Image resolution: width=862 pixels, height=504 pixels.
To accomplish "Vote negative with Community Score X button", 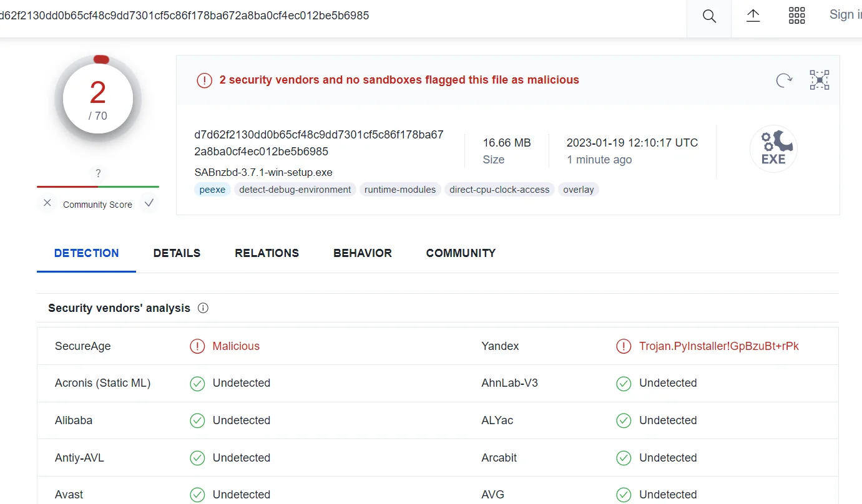I will [47, 203].
